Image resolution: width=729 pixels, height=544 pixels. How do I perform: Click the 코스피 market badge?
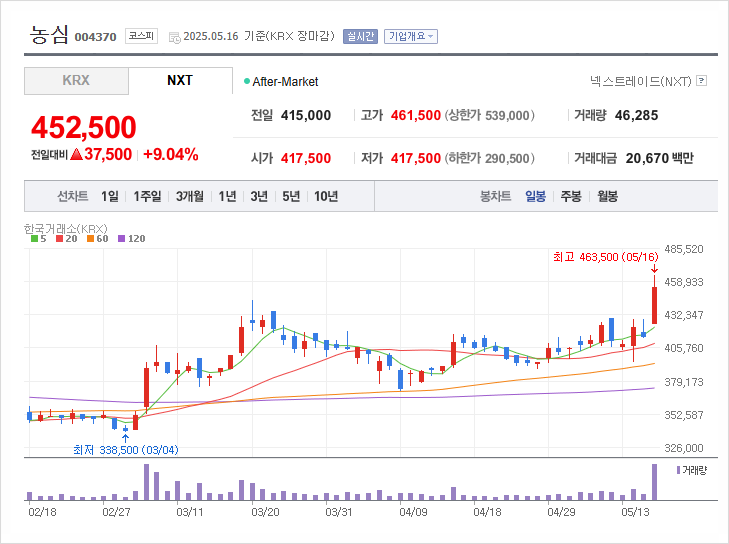(x=141, y=36)
